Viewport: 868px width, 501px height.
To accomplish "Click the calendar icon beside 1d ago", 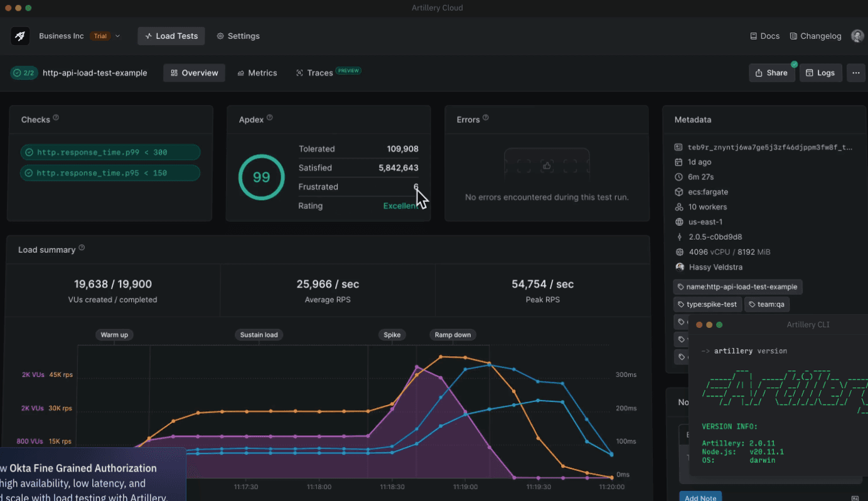I will pyautogui.click(x=678, y=162).
